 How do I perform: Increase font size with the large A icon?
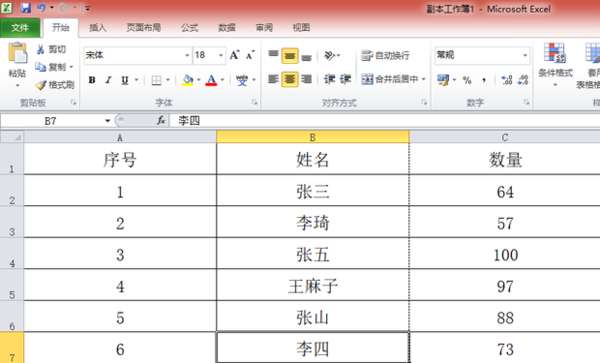click(x=235, y=55)
